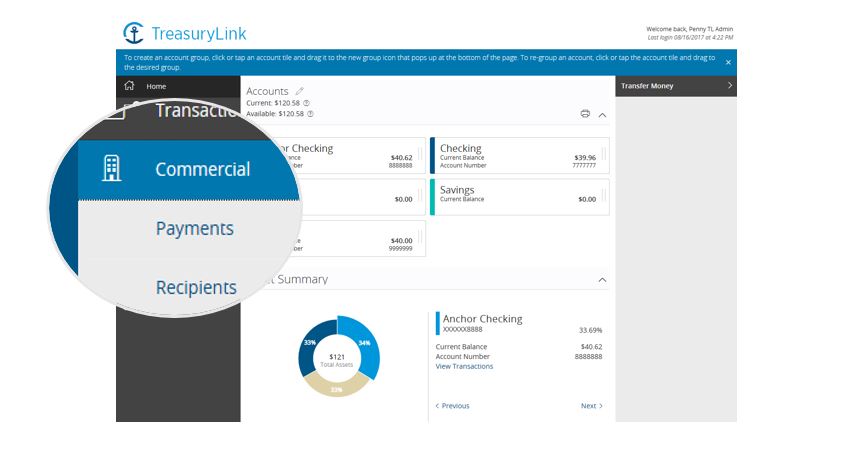Open View Transactions link for Anchor Checking
845x466 pixels.
coord(464,366)
